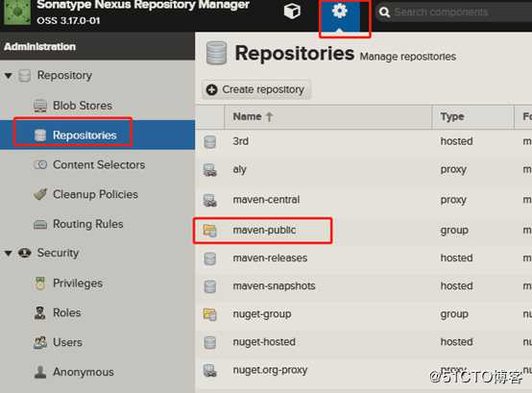Click the Routing Rules icon
Image resolution: width=532 pixels, height=393 pixels.
(x=40, y=224)
